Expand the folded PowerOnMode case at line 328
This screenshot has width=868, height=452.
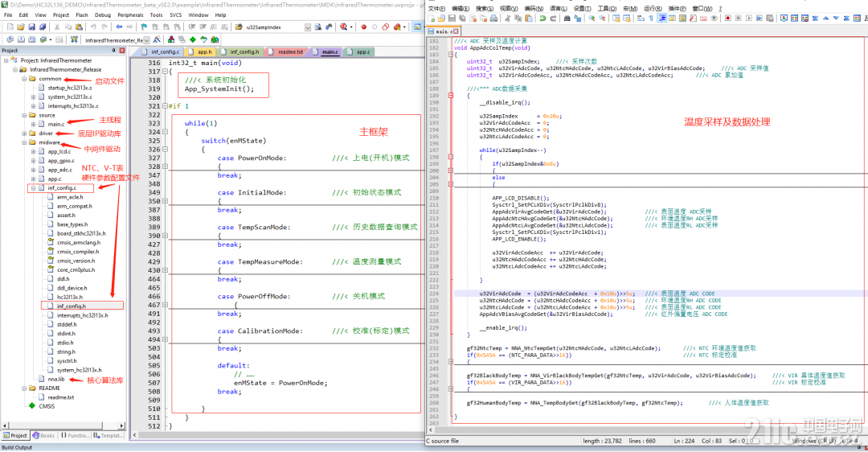(x=165, y=166)
